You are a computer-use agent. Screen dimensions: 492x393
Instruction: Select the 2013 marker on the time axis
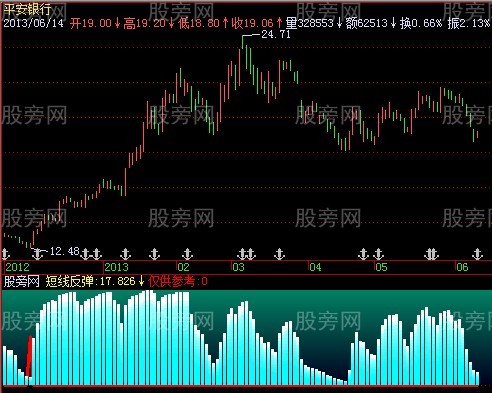click(x=116, y=267)
